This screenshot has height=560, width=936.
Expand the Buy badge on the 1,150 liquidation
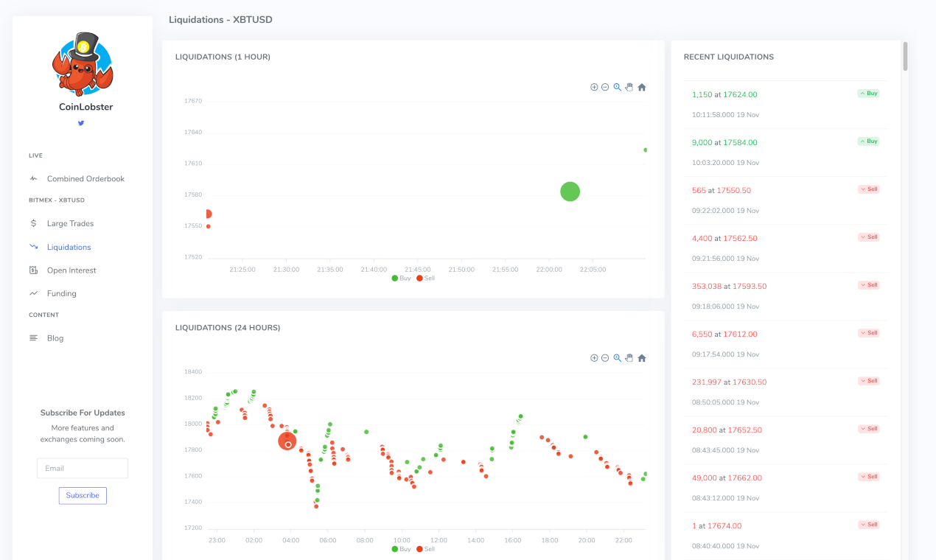point(867,93)
